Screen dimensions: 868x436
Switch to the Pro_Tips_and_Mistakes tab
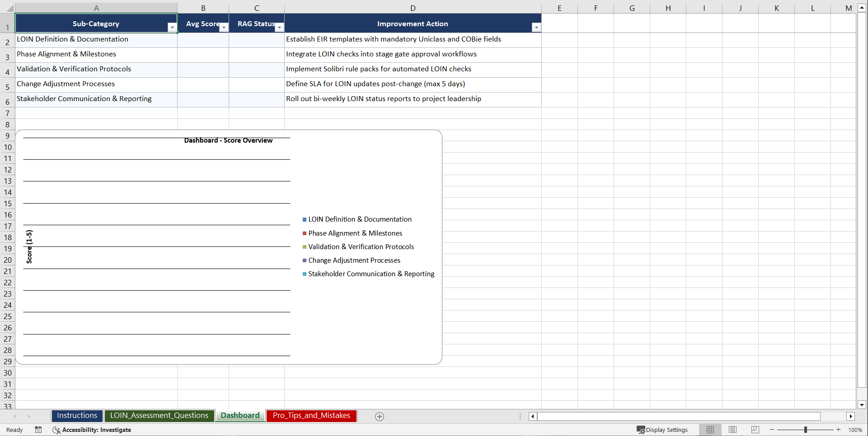[311, 416]
